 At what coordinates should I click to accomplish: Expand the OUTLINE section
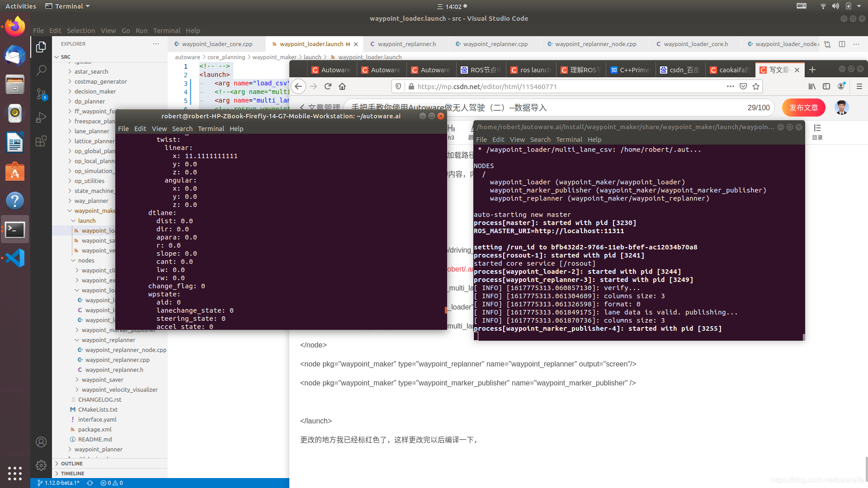click(x=71, y=464)
